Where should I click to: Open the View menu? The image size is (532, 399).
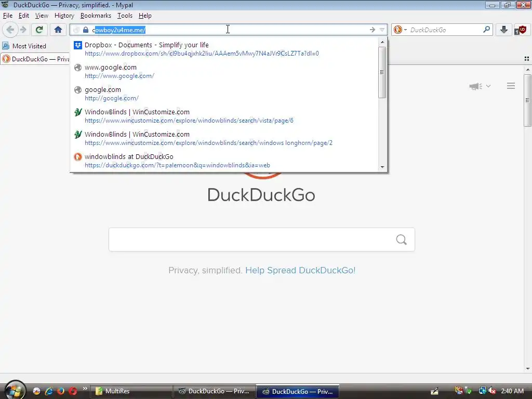pyautogui.click(x=42, y=16)
